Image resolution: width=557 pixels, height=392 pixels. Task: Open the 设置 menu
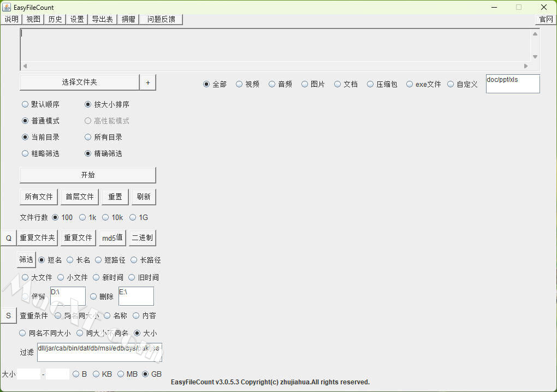click(x=77, y=19)
